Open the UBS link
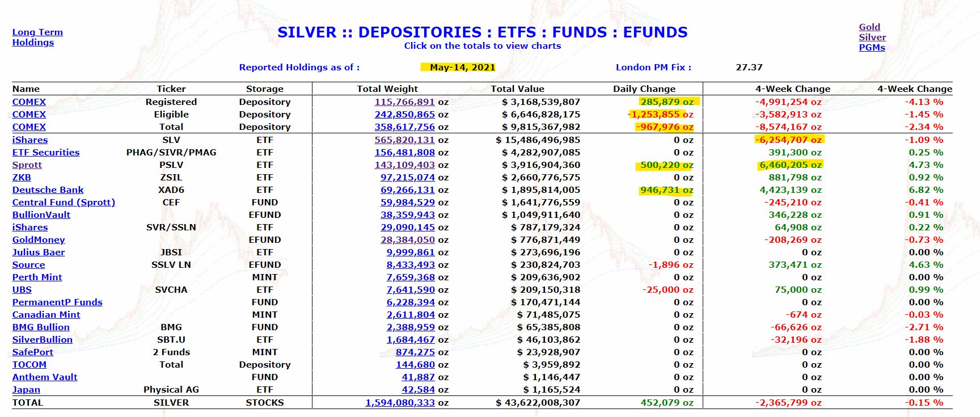The width and height of the screenshot is (980, 417). point(22,289)
